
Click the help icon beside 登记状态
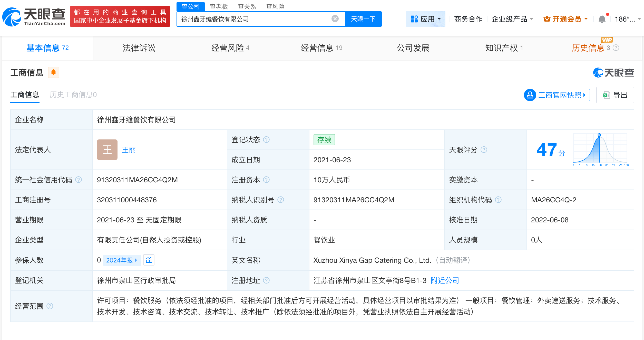tap(267, 140)
